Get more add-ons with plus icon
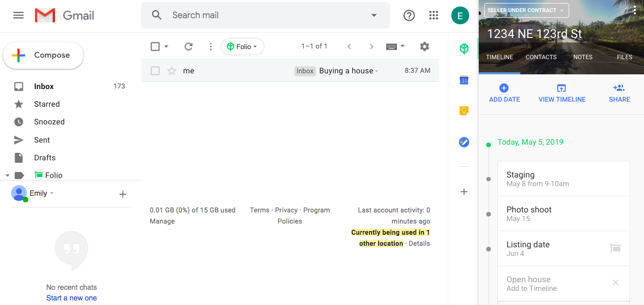This screenshot has height=305, width=644. point(464,192)
